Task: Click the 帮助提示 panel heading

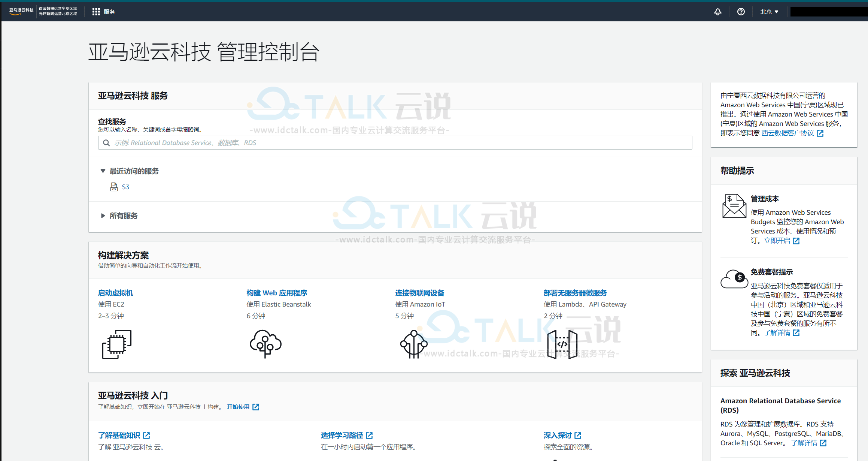Action: tap(737, 171)
